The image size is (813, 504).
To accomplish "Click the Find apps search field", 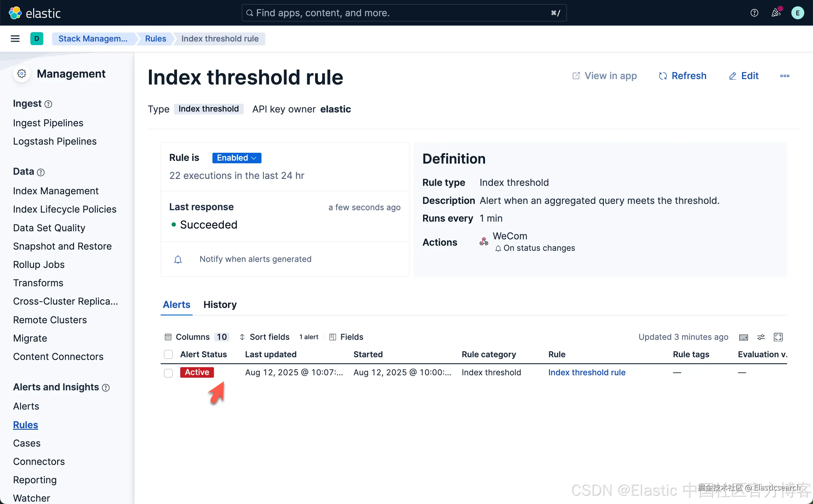I will [403, 13].
